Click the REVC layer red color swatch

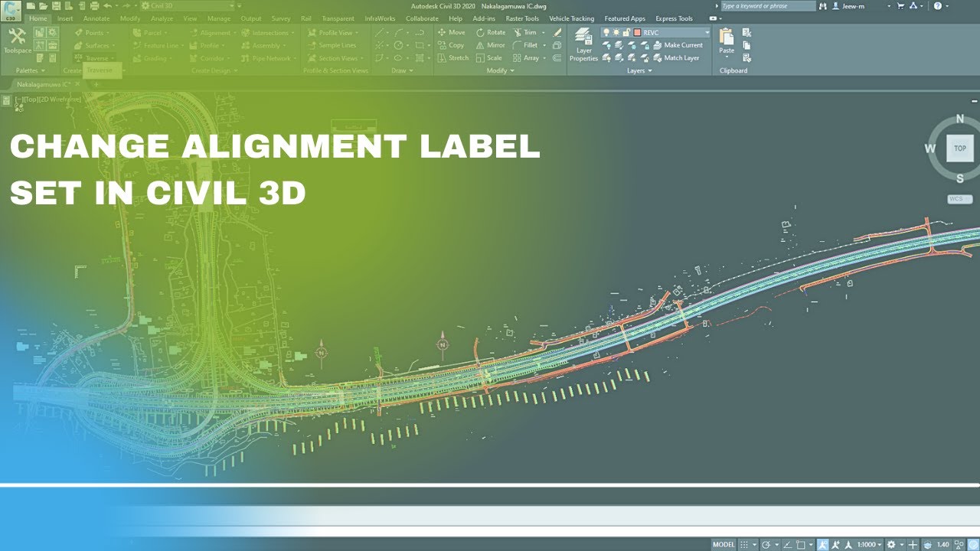click(637, 33)
